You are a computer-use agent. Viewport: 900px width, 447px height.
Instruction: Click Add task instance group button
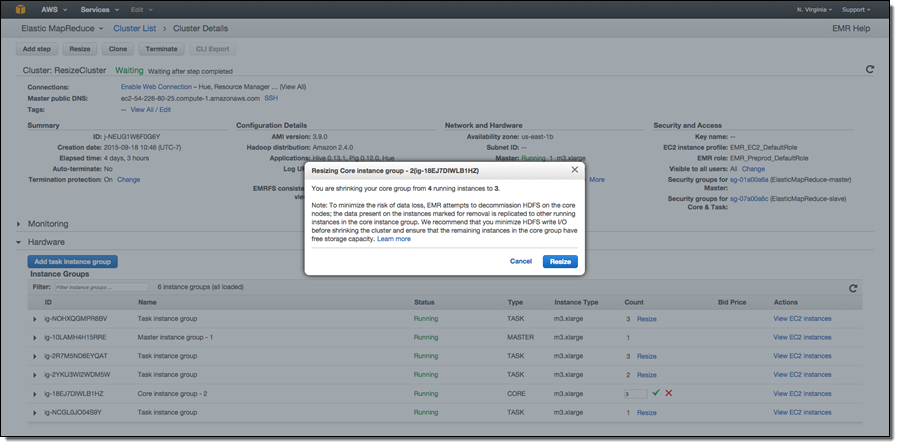point(73,261)
